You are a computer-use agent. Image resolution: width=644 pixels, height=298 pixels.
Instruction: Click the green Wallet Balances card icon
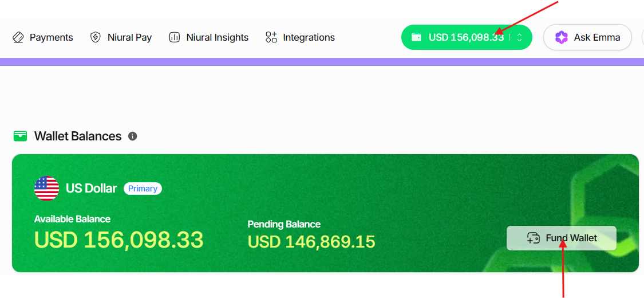(20, 136)
